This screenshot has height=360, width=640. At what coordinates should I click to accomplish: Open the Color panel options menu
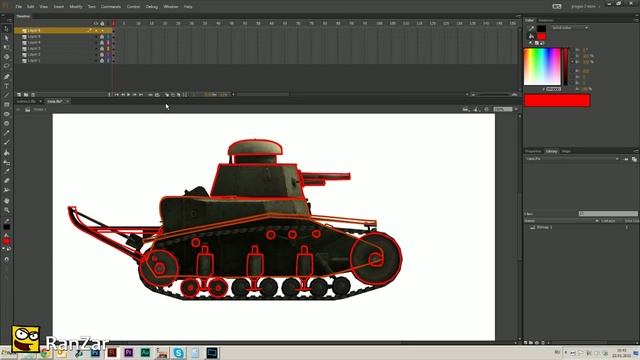pos(636,20)
